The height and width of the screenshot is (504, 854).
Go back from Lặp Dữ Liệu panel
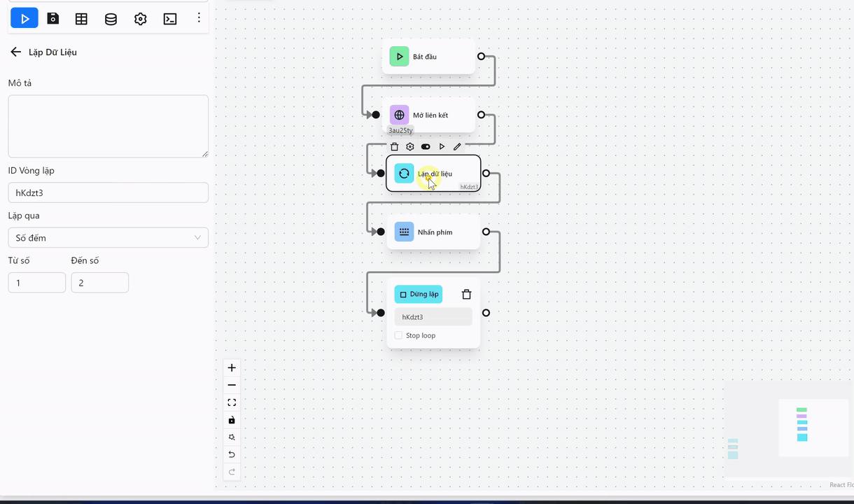pos(15,52)
